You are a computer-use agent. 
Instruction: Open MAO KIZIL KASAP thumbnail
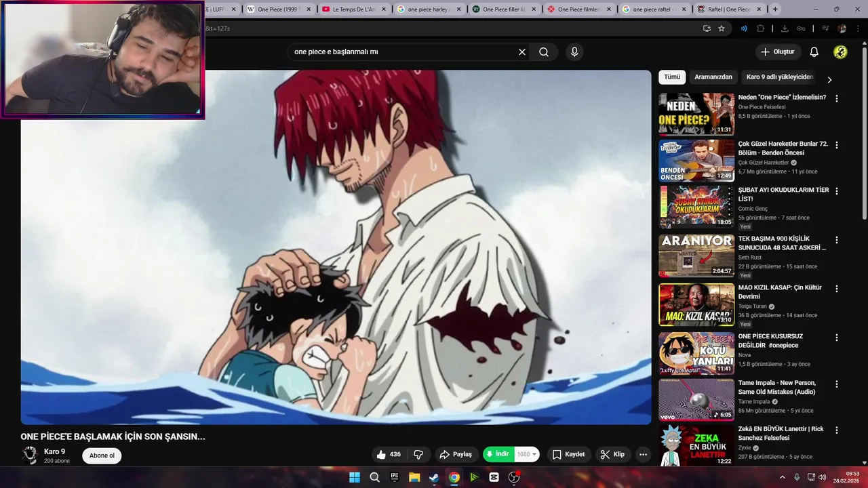pyautogui.click(x=696, y=304)
